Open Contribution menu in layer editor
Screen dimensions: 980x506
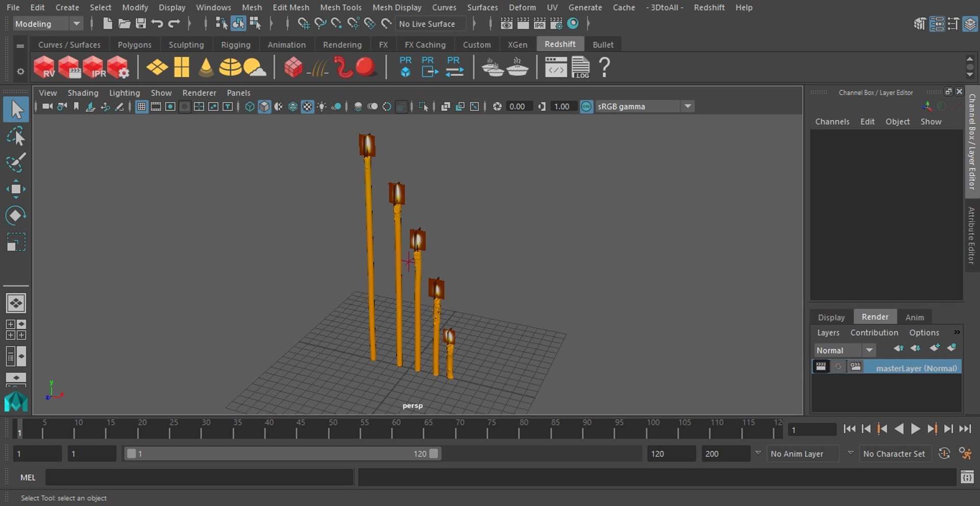tap(874, 332)
